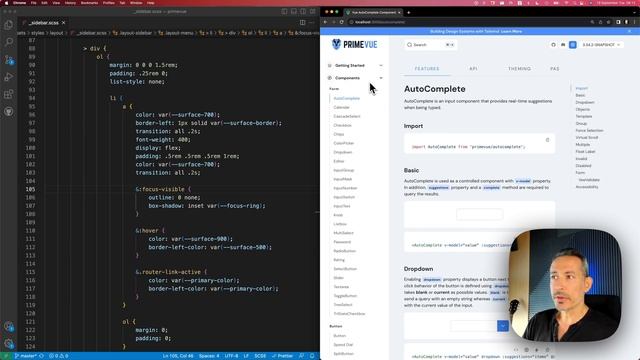Open the Accounts icon in activity bar

(9, 326)
